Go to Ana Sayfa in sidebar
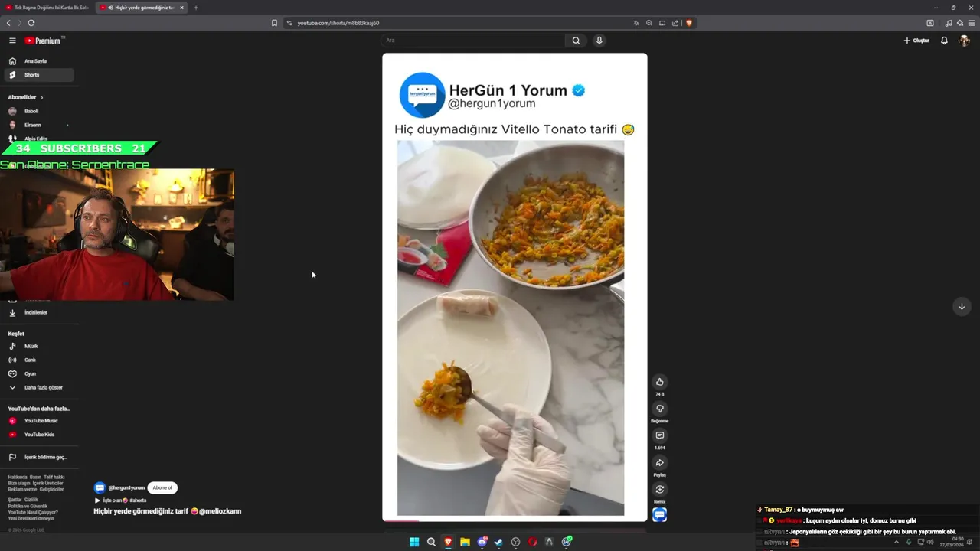Image resolution: width=980 pixels, height=551 pixels. click(38, 61)
